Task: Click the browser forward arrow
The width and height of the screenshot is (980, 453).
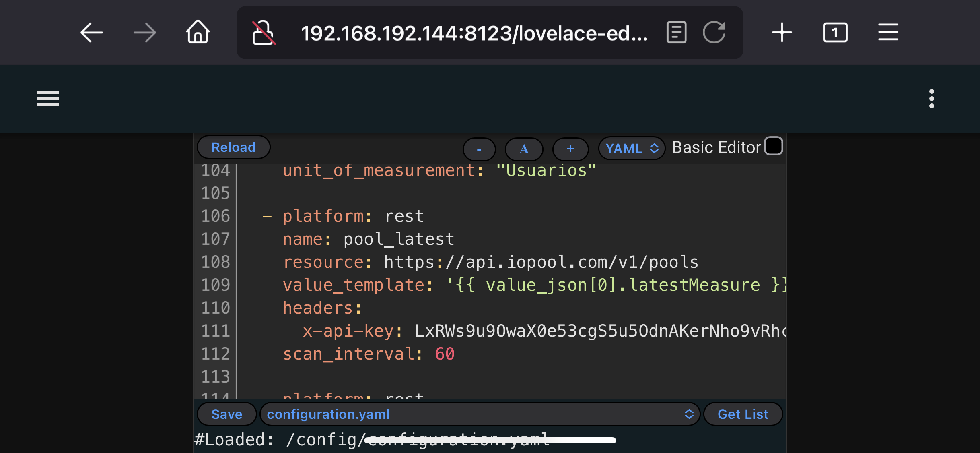Action: click(x=145, y=33)
